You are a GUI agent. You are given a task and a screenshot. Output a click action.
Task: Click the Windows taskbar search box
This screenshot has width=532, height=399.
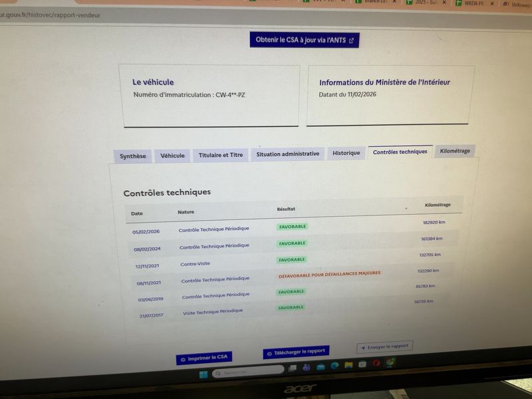point(248,372)
